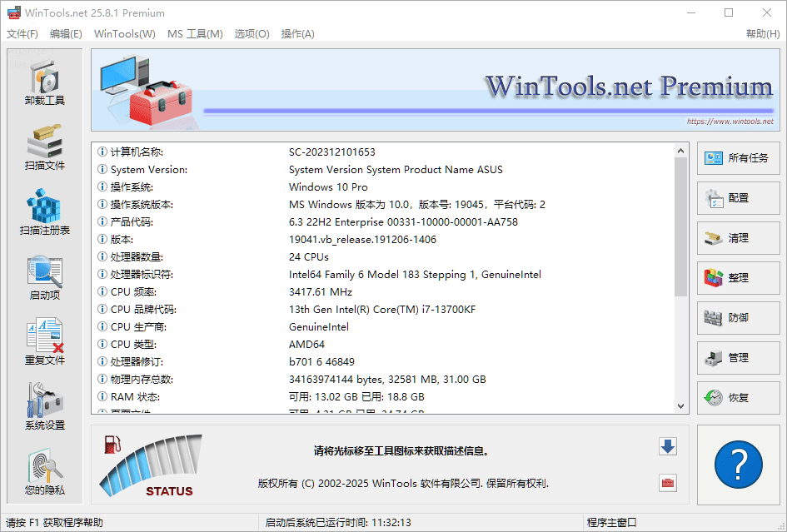Select the 整理 organize category

(739, 278)
